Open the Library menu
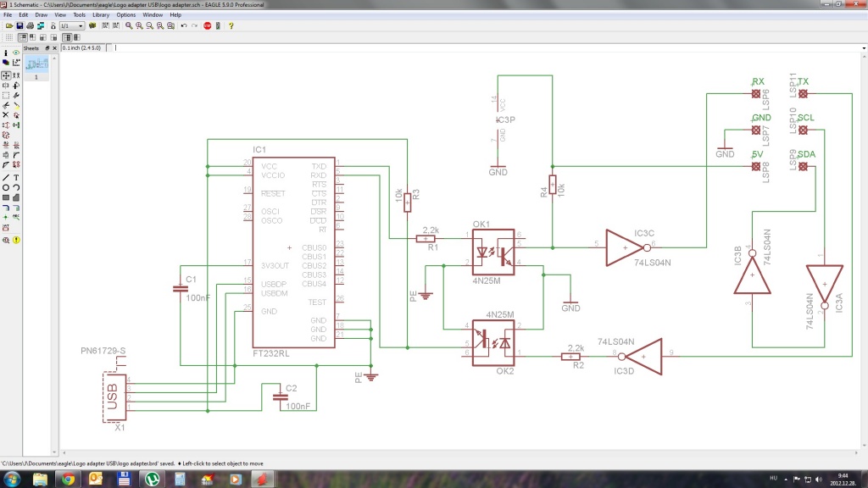The height and width of the screenshot is (488, 868). coord(101,15)
